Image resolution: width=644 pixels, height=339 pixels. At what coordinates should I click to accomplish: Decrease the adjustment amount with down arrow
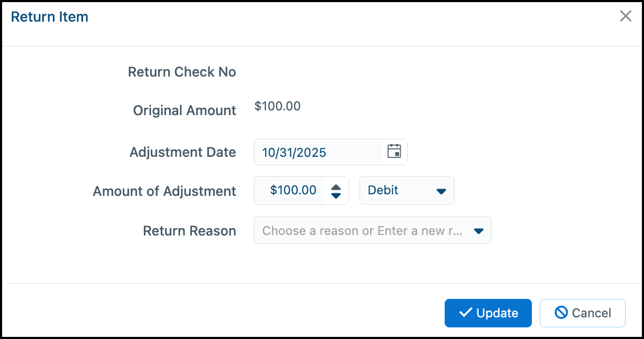tap(336, 195)
